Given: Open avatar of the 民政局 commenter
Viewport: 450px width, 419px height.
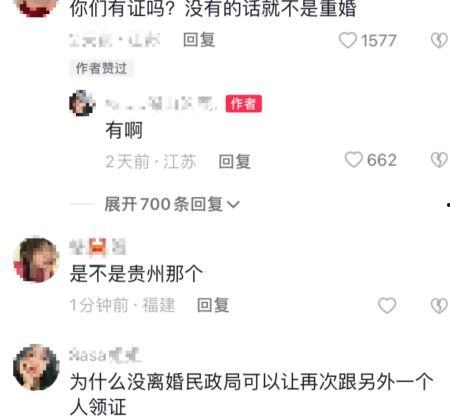Looking at the screenshot, I should (36, 367).
